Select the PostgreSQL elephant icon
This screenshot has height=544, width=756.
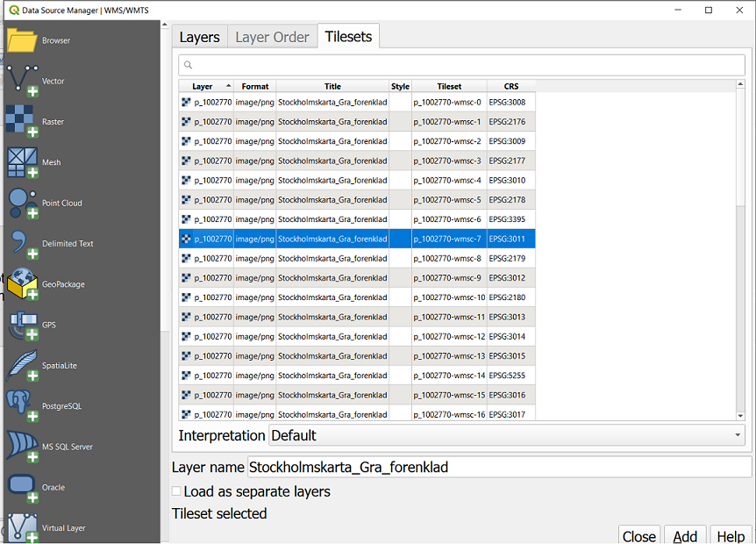(x=22, y=406)
